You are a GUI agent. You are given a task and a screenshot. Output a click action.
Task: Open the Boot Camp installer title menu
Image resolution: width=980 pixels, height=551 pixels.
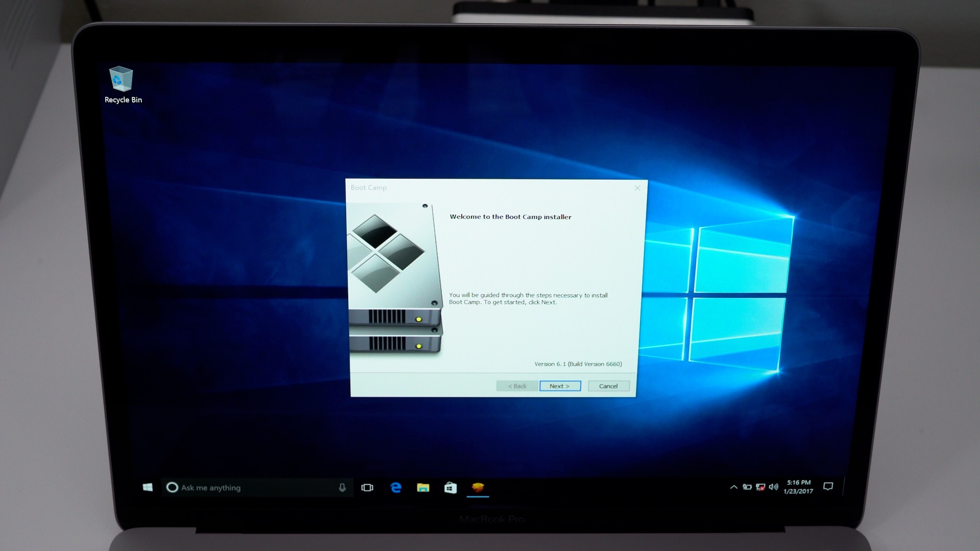[x=369, y=187]
